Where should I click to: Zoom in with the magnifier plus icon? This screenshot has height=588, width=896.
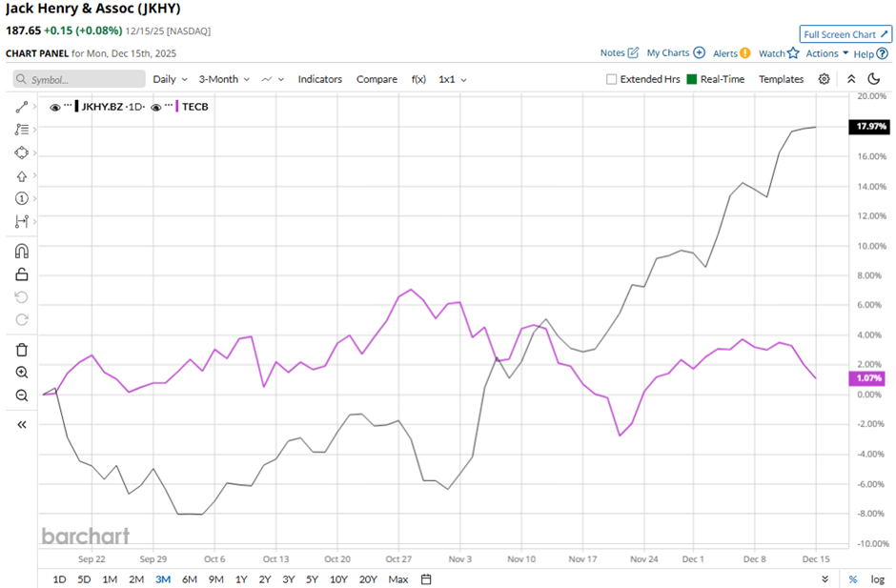click(22, 373)
